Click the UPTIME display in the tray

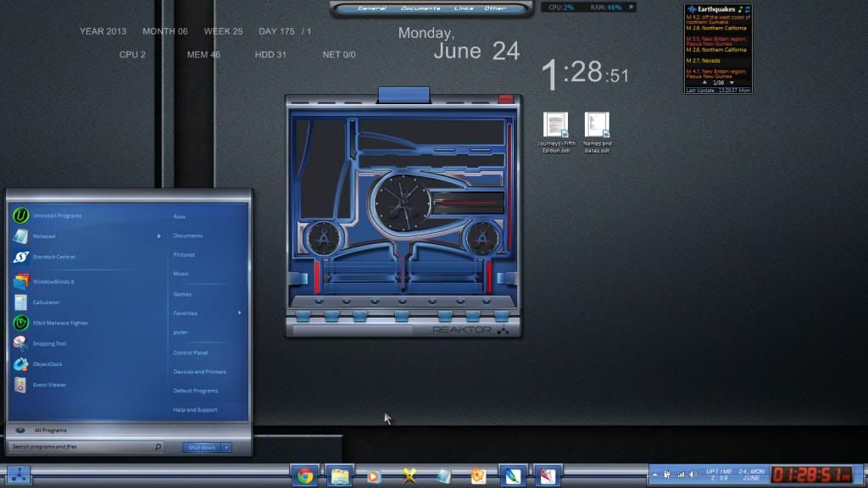tap(719, 474)
